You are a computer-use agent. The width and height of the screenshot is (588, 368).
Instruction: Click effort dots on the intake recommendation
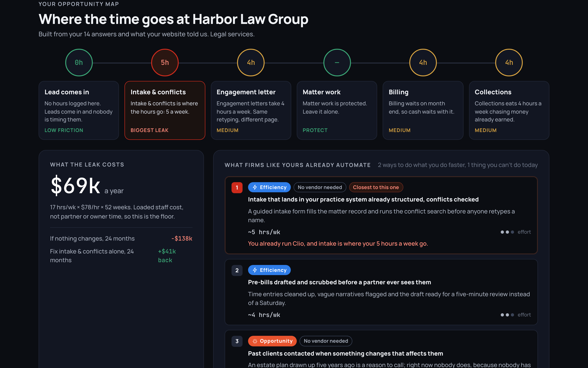point(507,232)
